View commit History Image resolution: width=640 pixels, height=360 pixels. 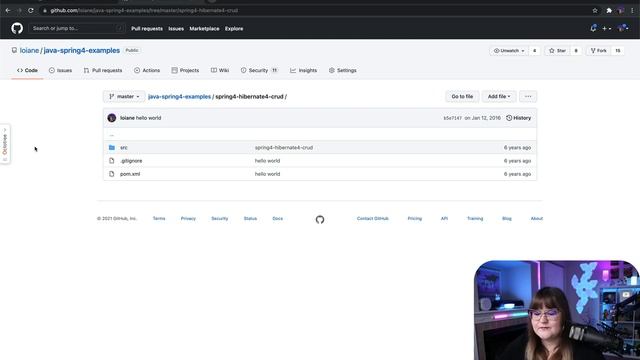pos(519,118)
